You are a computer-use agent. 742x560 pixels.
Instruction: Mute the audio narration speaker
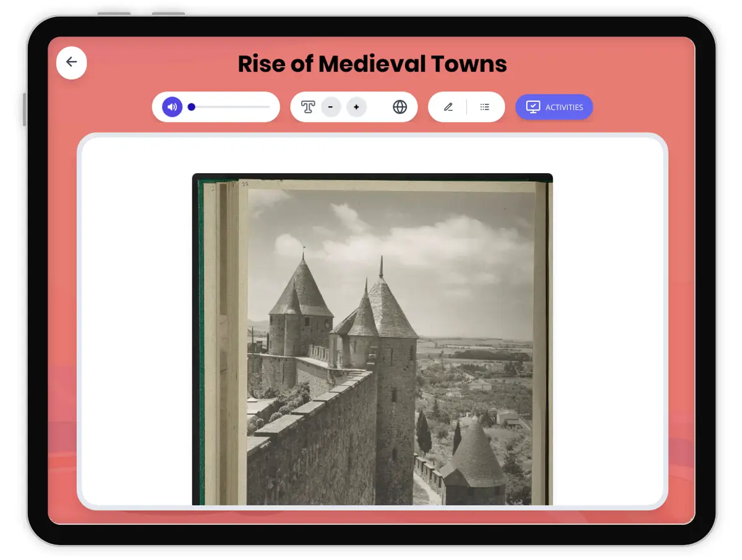[172, 107]
